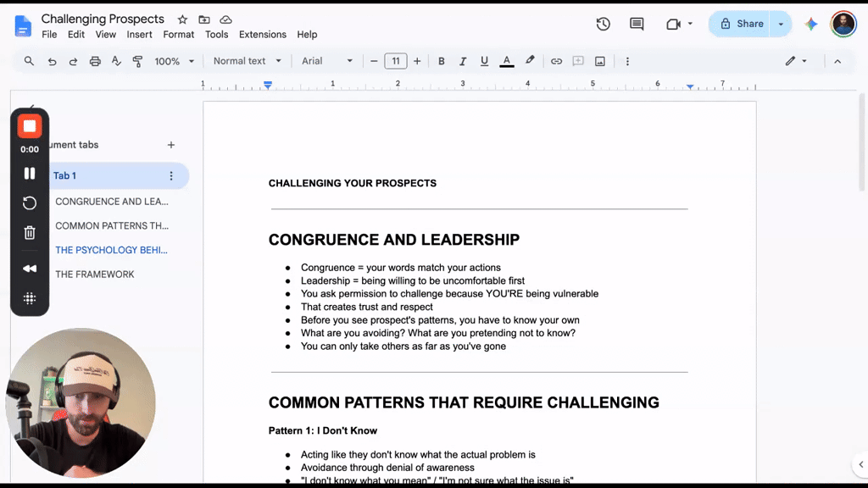
Task: Check cloud save status icon
Action: tap(225, 19)
